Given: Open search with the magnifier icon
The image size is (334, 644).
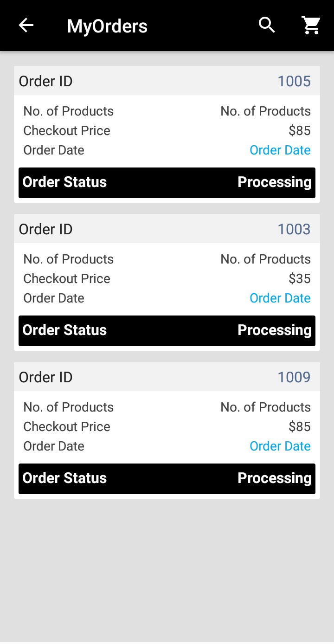Looking at the screenshot, I should [x=267, y=26].
